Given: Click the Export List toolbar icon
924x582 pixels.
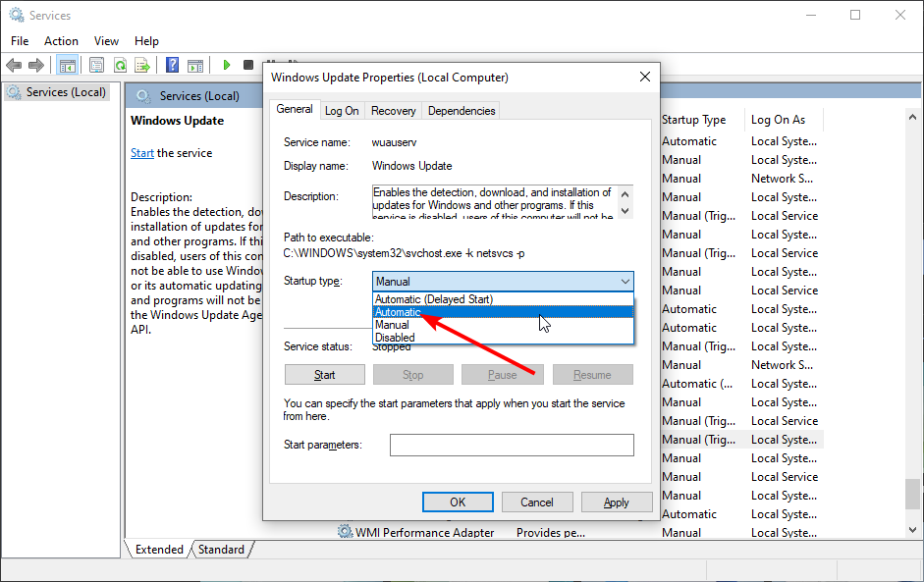Looking at the screenshot, I should [x=142, y=65].
